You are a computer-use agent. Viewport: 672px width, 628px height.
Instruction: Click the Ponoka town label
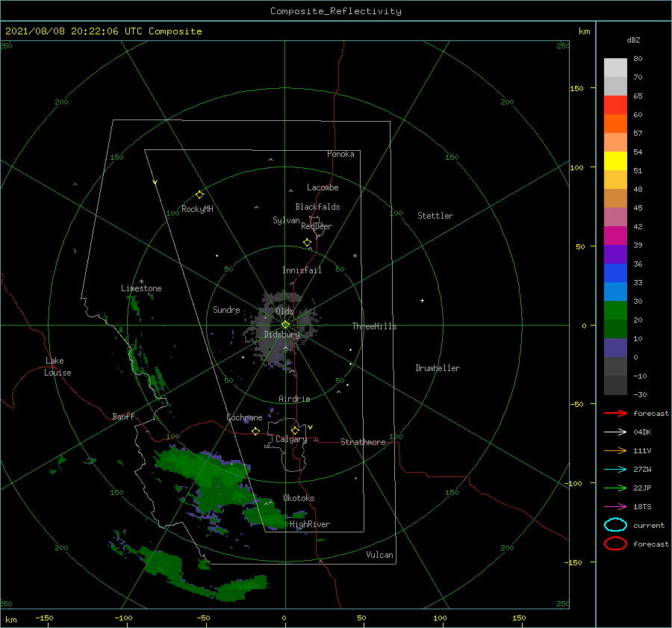[340, 154]
